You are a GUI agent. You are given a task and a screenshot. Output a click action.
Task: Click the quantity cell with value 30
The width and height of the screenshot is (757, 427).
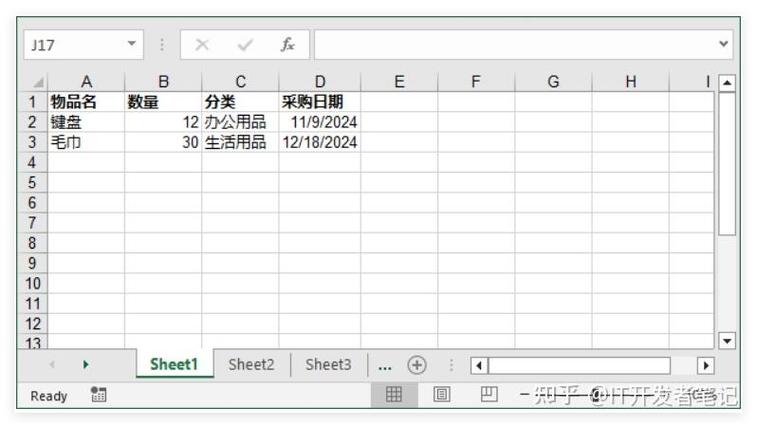point(163,142)
